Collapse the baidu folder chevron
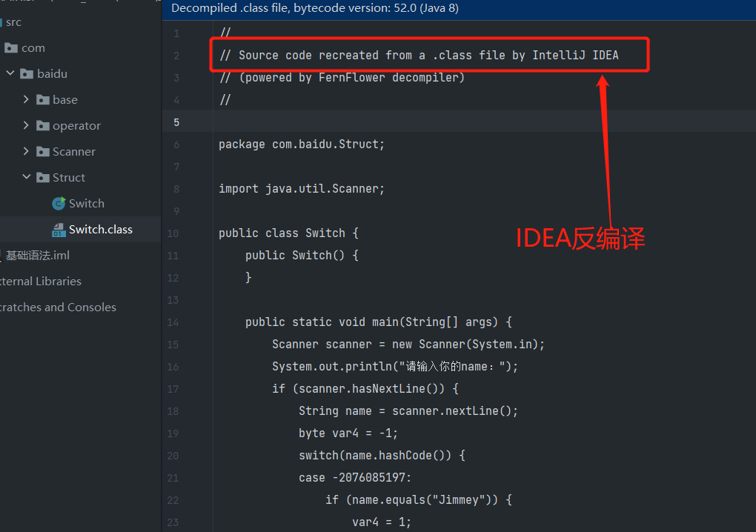 [x=10, y=73]
